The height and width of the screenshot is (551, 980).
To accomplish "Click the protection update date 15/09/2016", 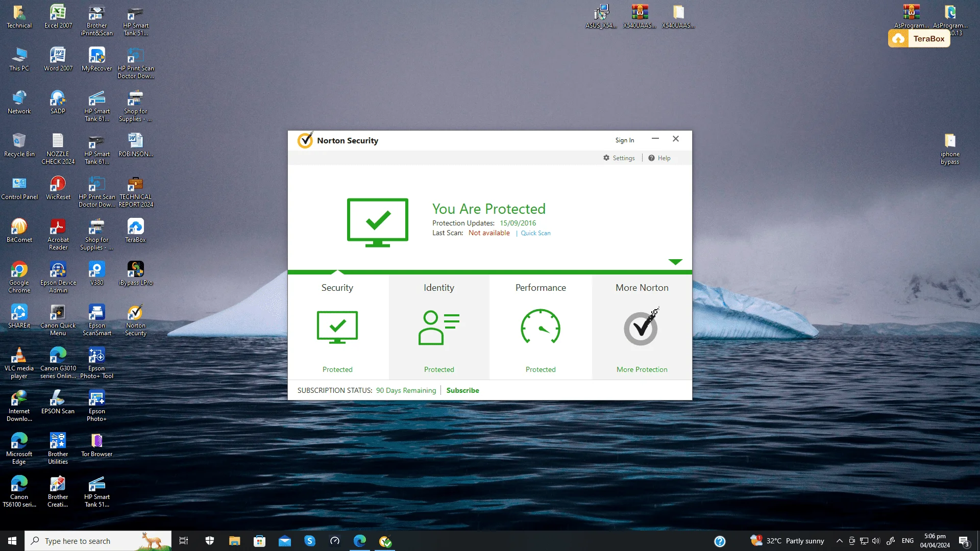I will pyautogui.click(x=518, y=223).
